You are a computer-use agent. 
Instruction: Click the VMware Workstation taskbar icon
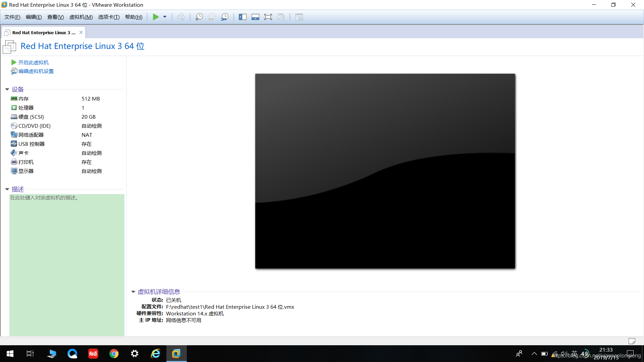(x=176, y=354)
